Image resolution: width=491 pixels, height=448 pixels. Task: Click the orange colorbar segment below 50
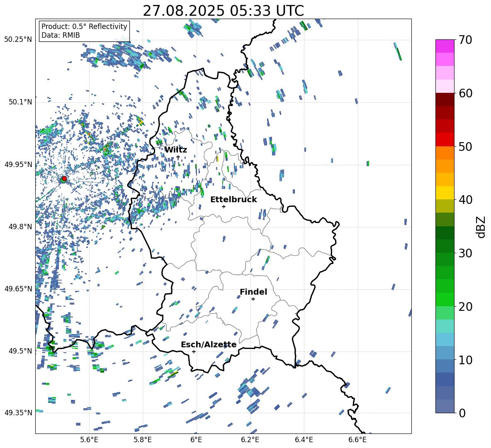(x=445, y=153)
